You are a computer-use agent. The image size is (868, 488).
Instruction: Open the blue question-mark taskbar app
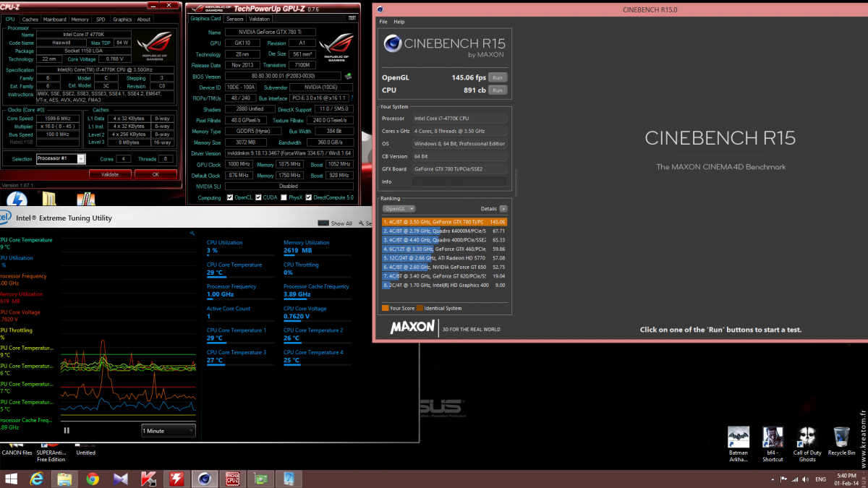click(x=288, y=478)
